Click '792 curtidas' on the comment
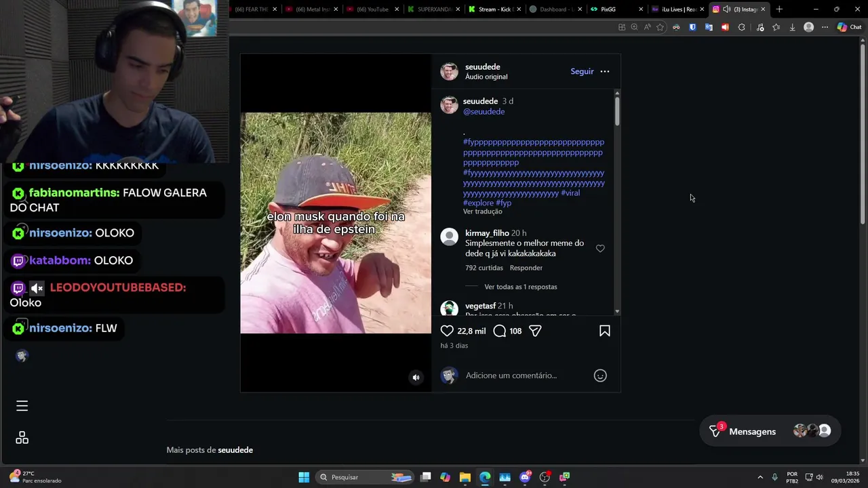The image size is (868, 488). coord(484,268)
